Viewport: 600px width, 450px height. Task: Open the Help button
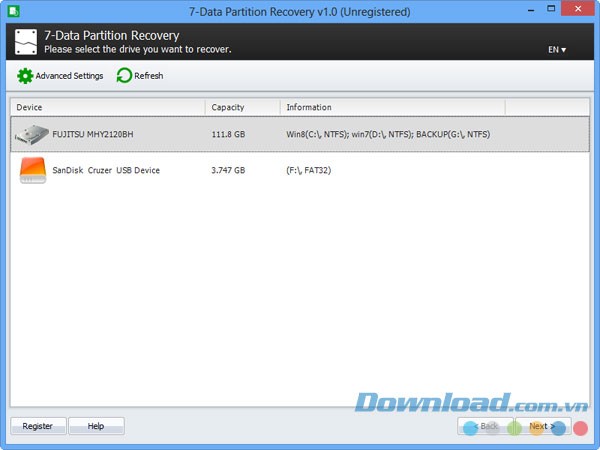96,426
